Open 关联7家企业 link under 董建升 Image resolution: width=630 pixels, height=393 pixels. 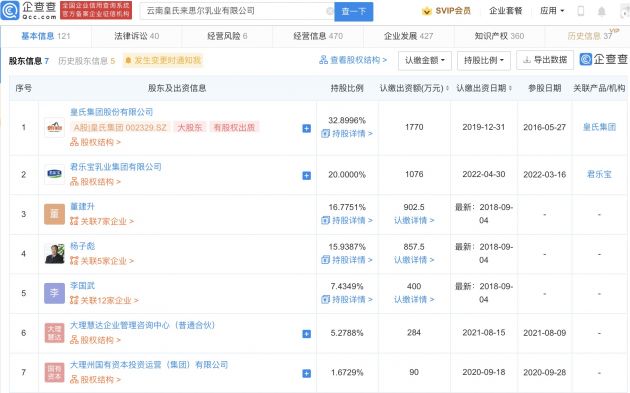point(102,221)
